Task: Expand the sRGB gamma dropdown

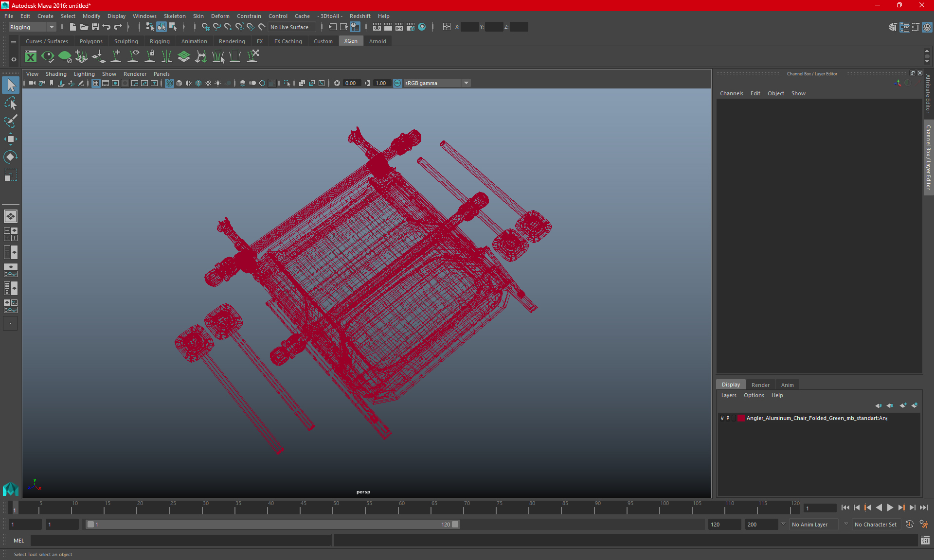Action: [x=466, y=83]
